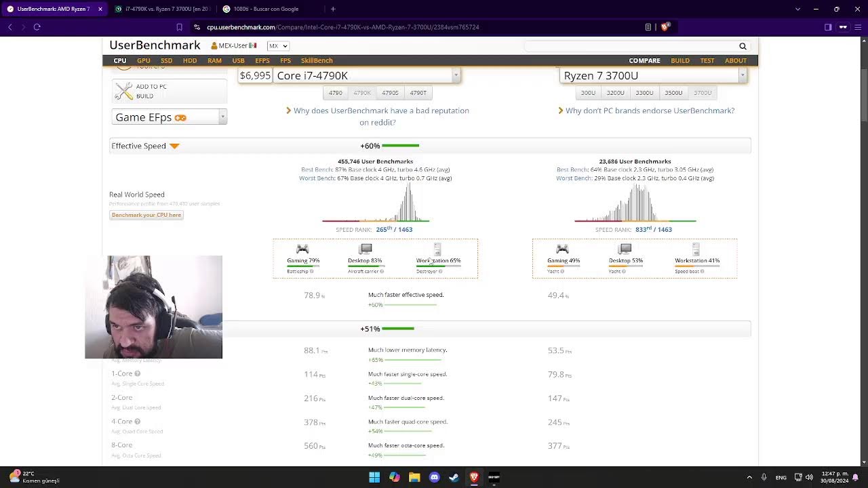Open the reader mode icon in address bar
This screenshot has height=488, width=868.
point(648,27)
